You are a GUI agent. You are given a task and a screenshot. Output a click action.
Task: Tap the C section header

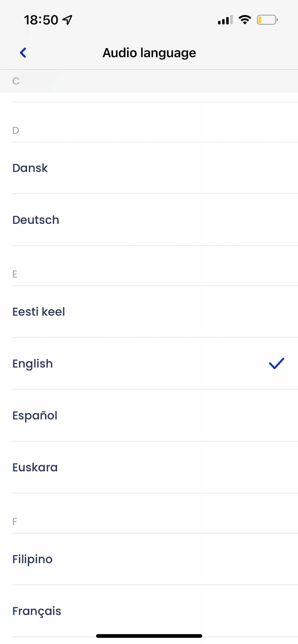[16, 81]
